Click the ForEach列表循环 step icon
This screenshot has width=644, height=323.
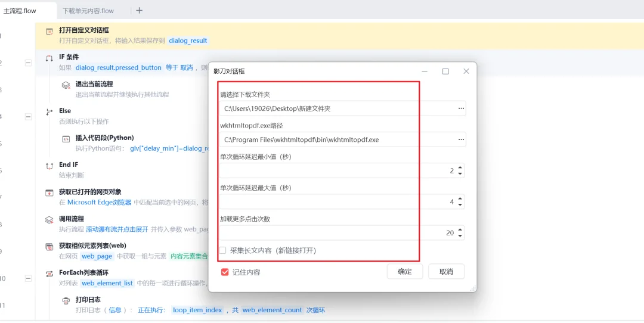49,274
